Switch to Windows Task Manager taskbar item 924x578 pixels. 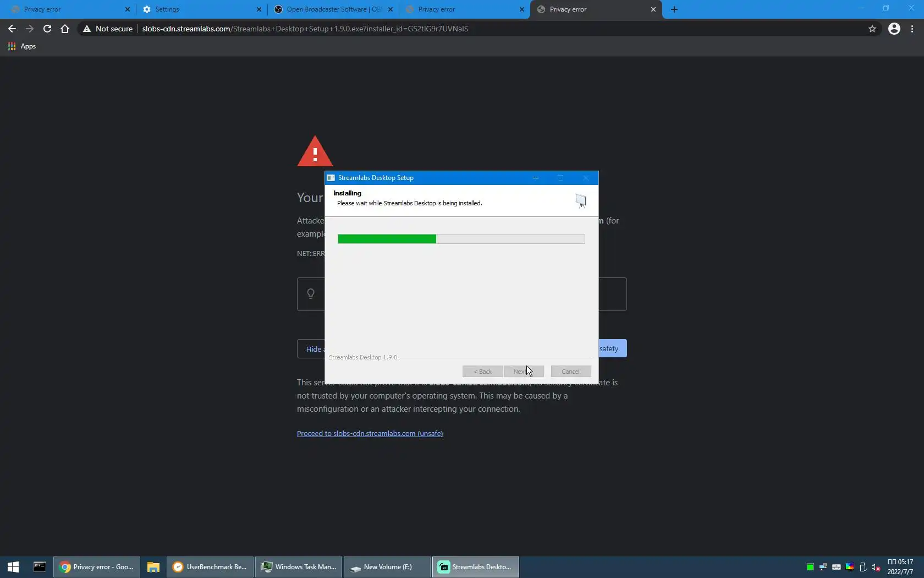299,567
